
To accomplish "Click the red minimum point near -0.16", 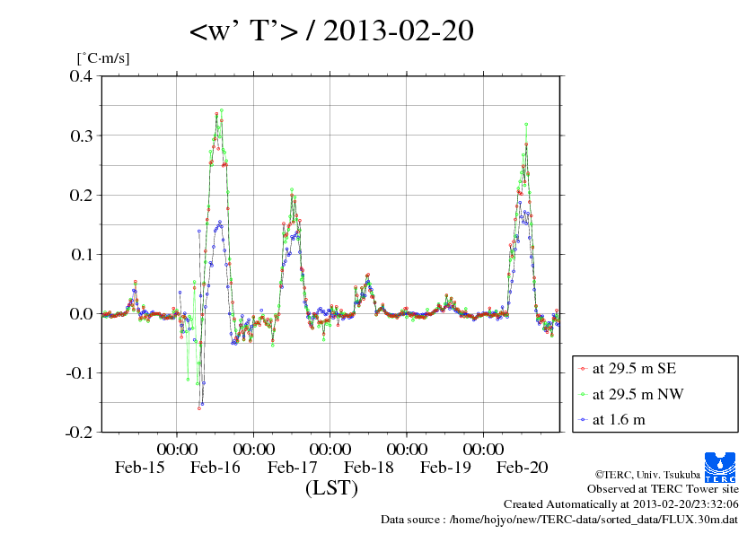I will 199,408.
